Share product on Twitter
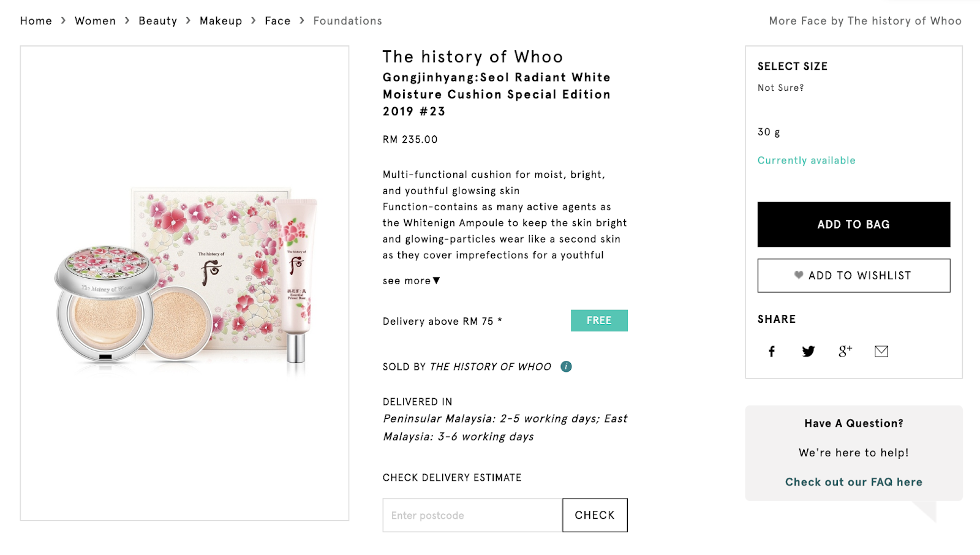This screenshot has width=980, height=555. pyautogui.click(x=809, y=351)
